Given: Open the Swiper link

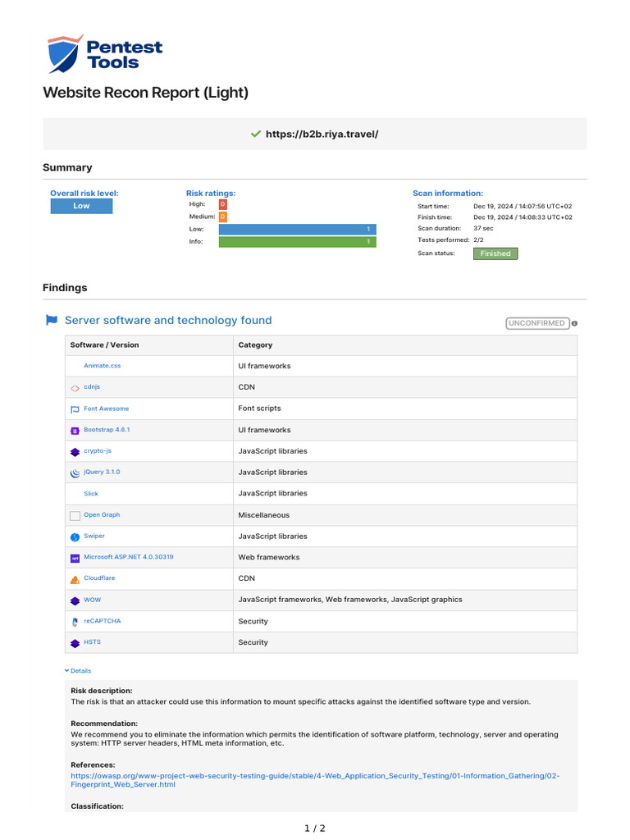Looking at the screenshot, I should tap(94, 535).
